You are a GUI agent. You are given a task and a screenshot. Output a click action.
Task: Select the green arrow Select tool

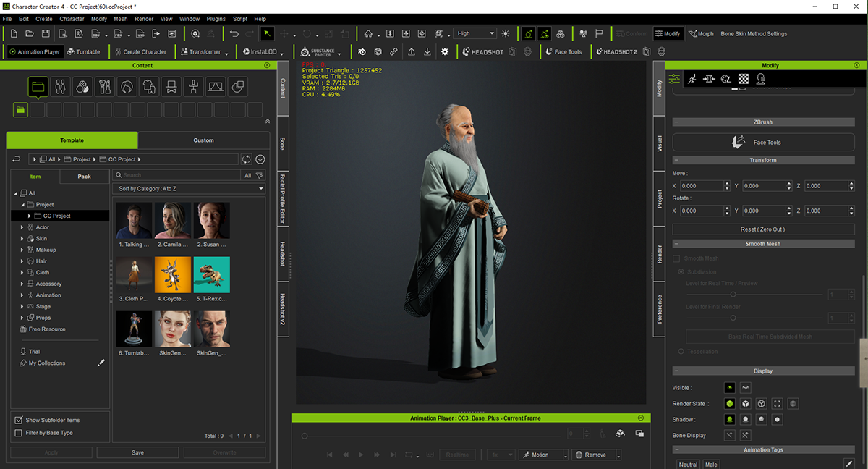point(267,33)
